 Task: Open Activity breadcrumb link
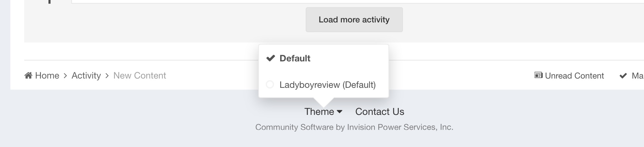[86, 76]
